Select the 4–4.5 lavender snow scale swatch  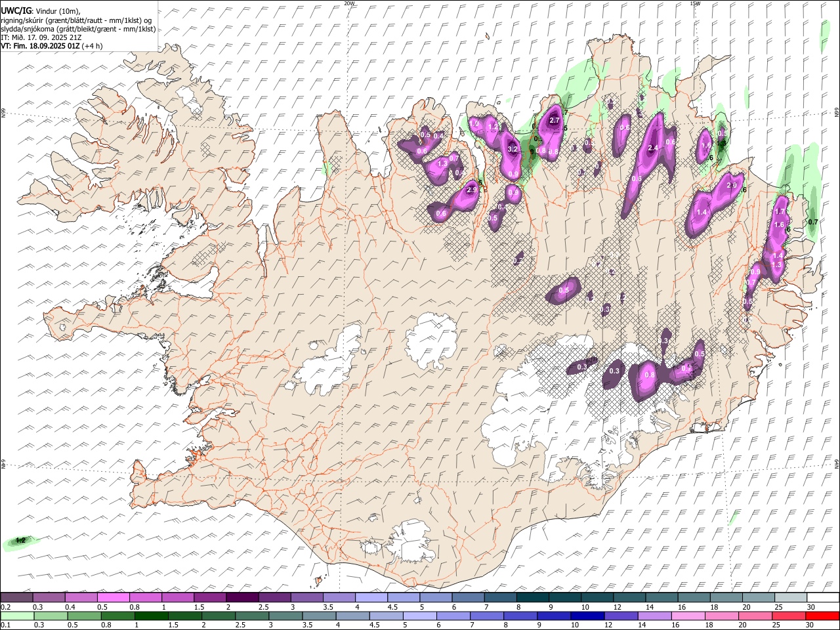tap(370, 598)
